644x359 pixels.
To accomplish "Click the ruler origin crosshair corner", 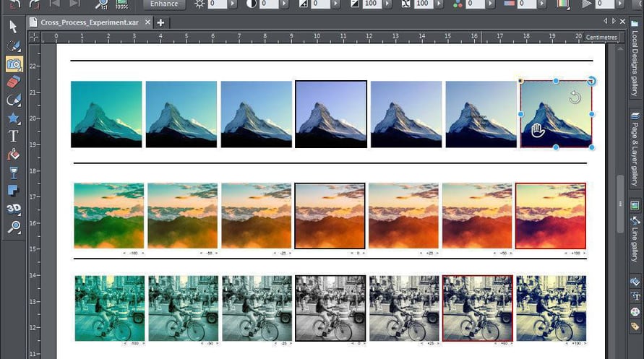I will tap(34, 38).
